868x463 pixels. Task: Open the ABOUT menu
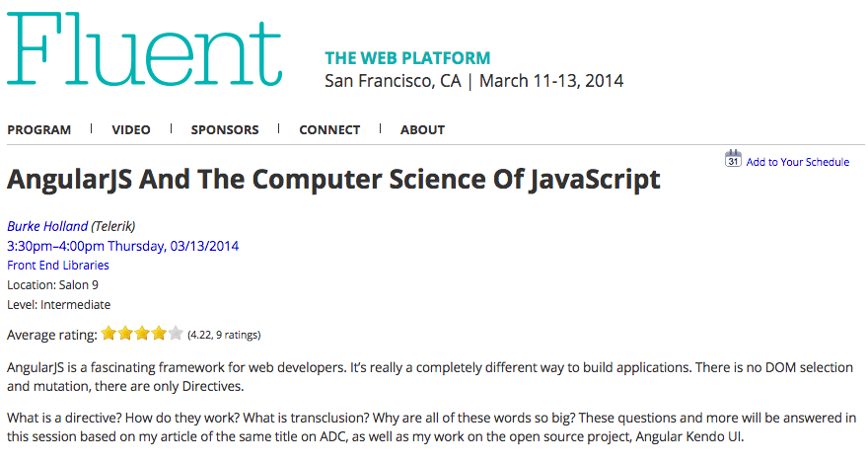point(422,129)
